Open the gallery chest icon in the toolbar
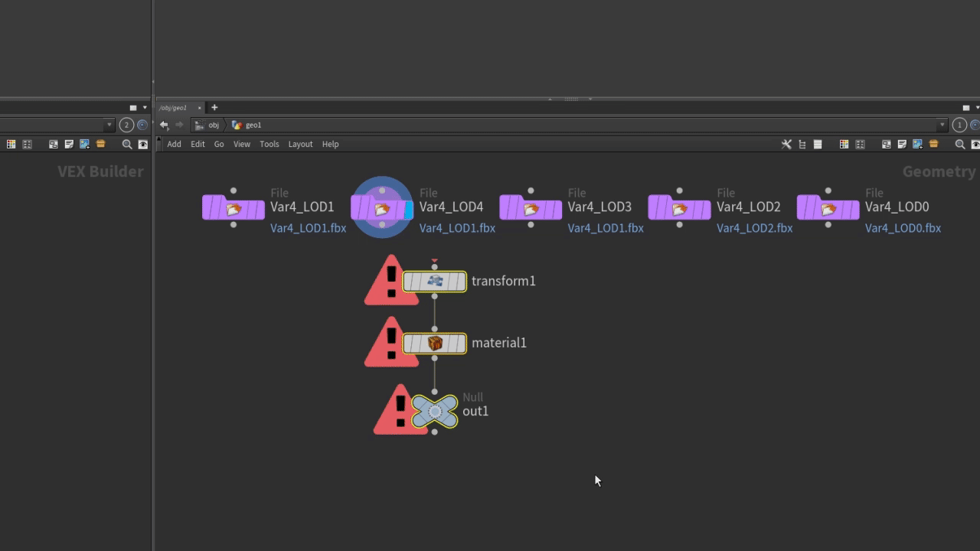This screenshot has width=980, height=551. 933,144
